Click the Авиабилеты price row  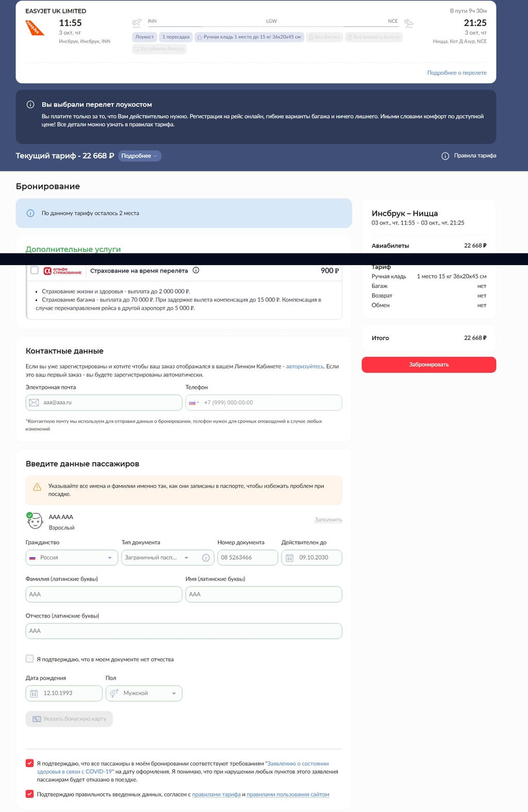[x=429, y=246]
